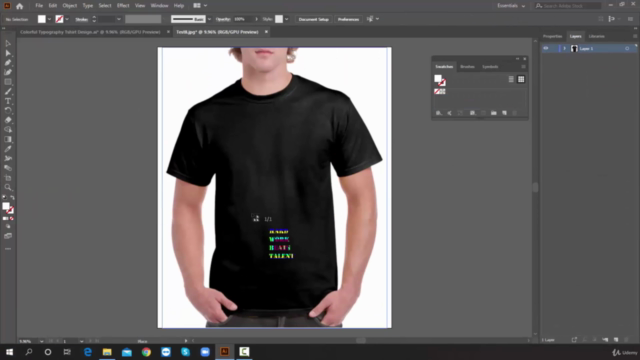This screenshot has width=640, height=360.
Task: Select the Type tool
Action: pos(8,101)
